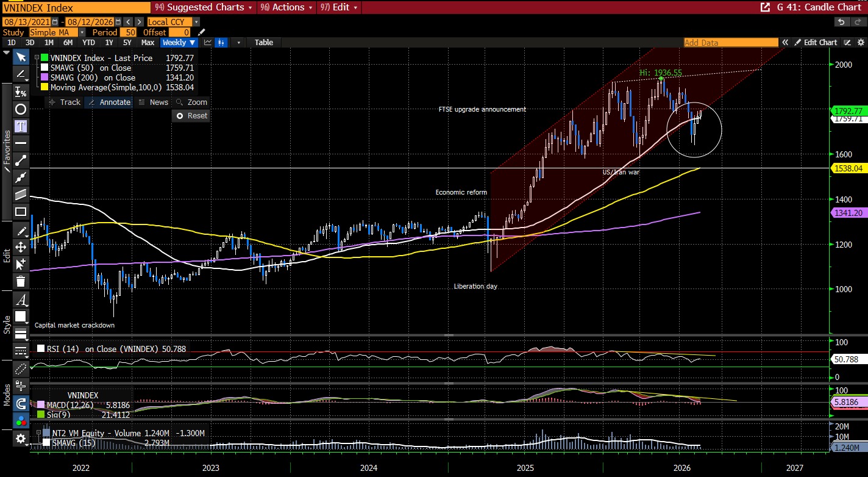The image size is (868, 477).
Task: Collapse panel with double chevron icon
Action: [786, 43]
